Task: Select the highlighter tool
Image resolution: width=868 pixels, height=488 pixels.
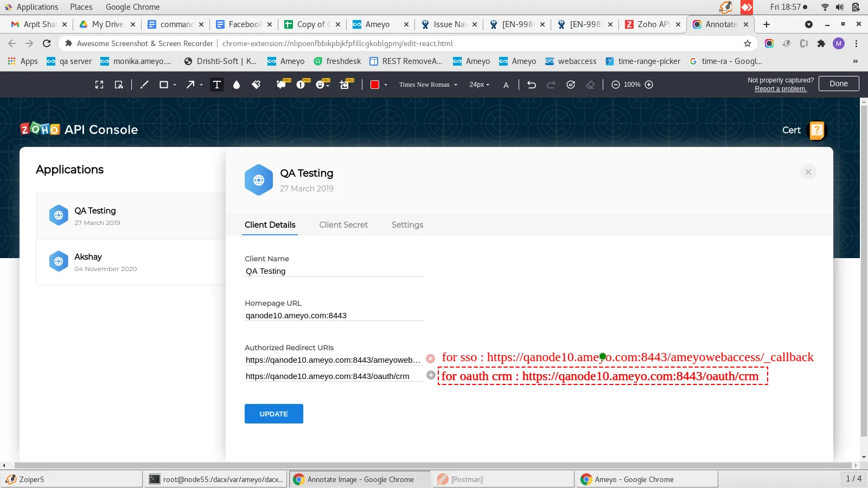Action: (256, 85)
